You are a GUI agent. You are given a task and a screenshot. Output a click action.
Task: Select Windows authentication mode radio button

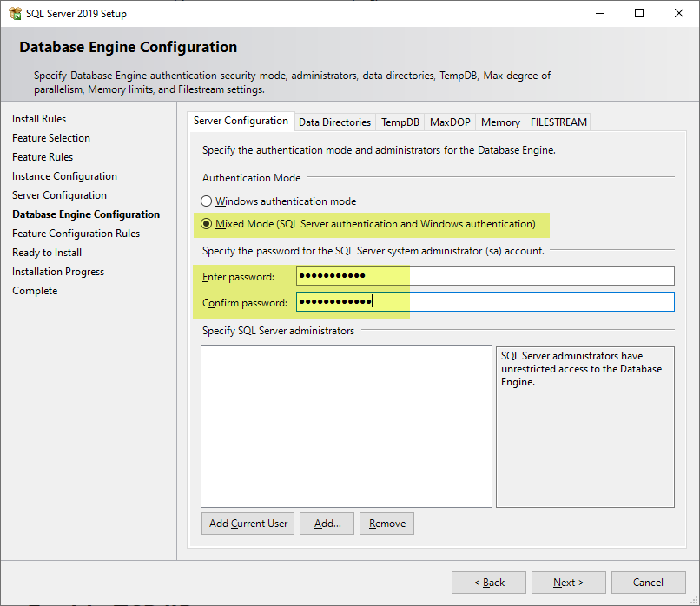pos(207,201)
